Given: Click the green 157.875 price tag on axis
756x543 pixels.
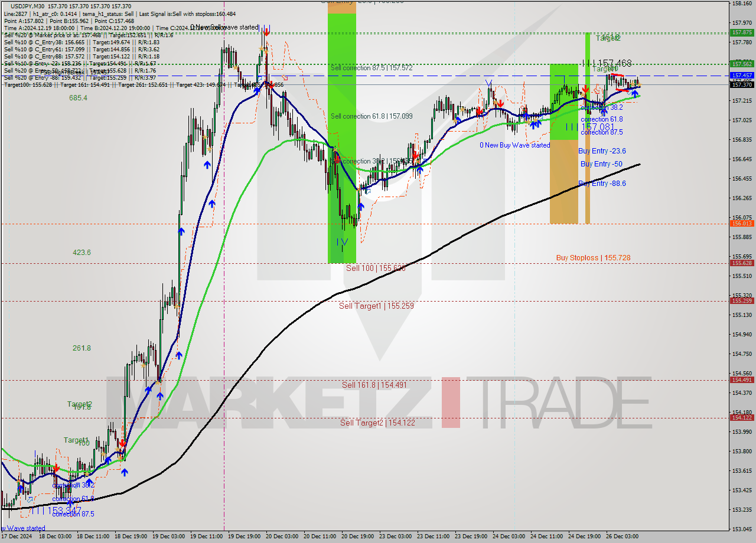Looking at the screenshot, I should click(742, 32).
